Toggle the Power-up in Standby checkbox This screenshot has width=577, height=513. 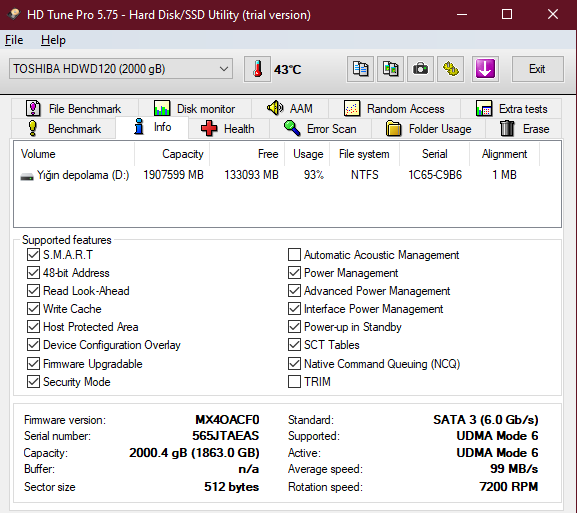pos(294,327)
